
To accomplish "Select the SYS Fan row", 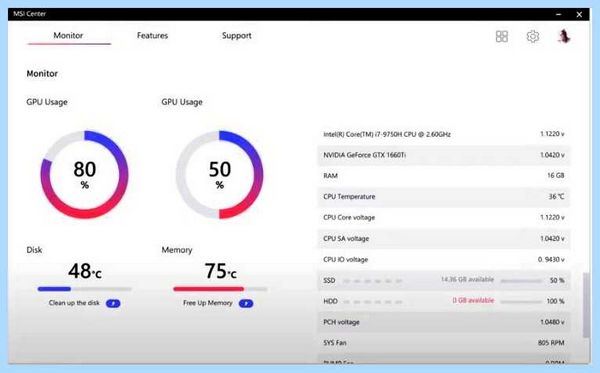I will point(444,343).
